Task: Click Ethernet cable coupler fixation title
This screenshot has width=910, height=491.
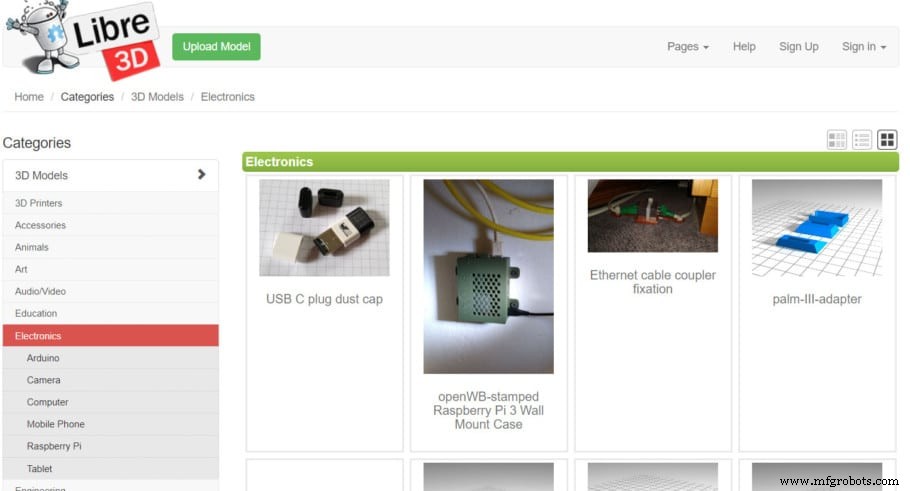Action: point(653,282)
